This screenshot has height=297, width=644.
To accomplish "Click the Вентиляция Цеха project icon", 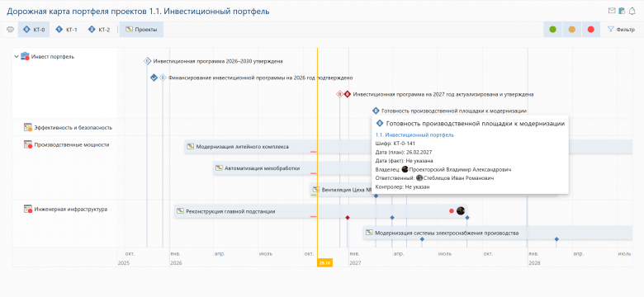I will (x=316, y=190).
